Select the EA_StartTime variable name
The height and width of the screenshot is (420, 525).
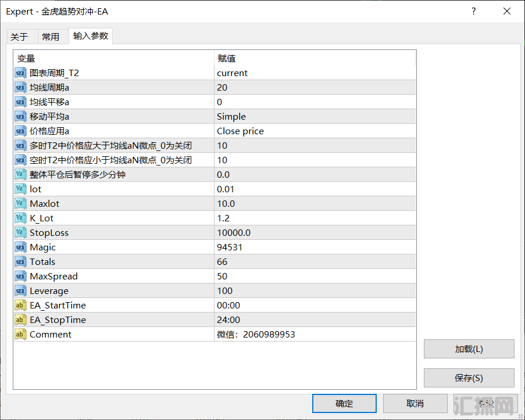pyautogui.click(x=58, y=305)
